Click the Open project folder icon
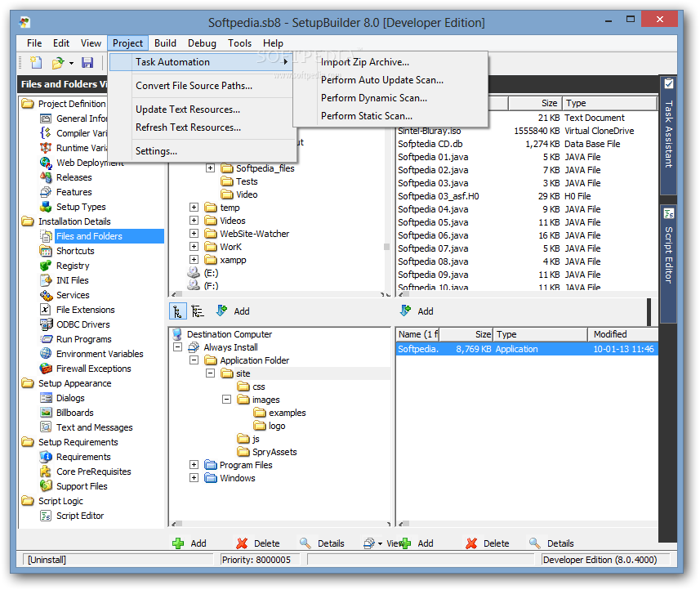The width and height of the screenshot is (700, 590). (58, 63)
